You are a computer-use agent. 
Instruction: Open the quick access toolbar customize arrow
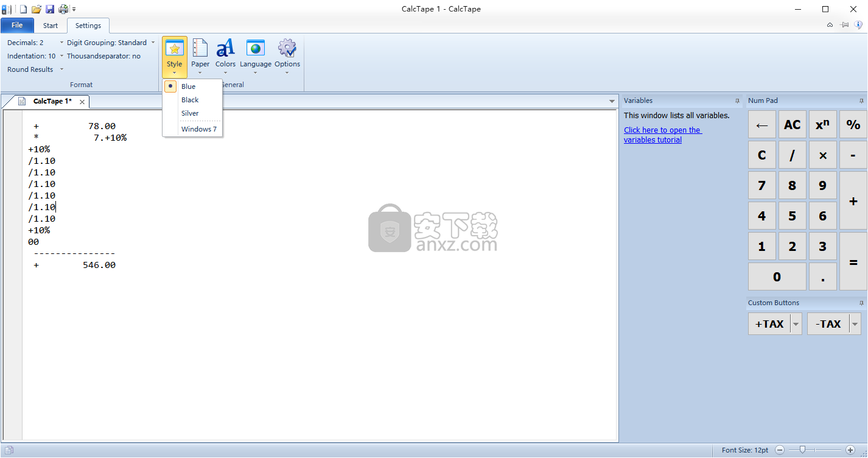point(74,9)
